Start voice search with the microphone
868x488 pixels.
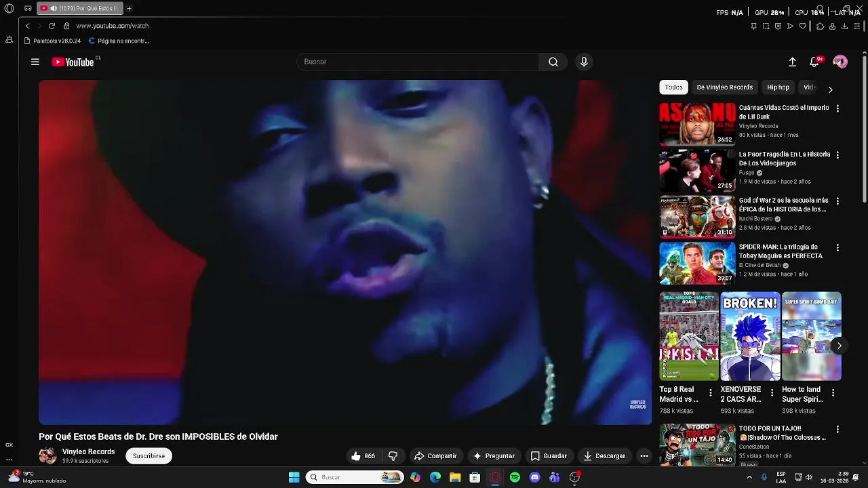point(584,62)
